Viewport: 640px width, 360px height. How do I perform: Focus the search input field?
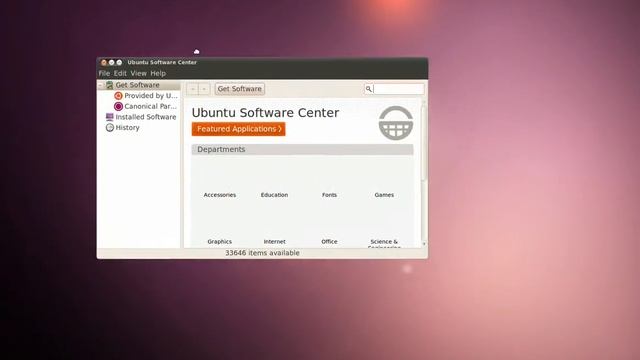point(398,89)
